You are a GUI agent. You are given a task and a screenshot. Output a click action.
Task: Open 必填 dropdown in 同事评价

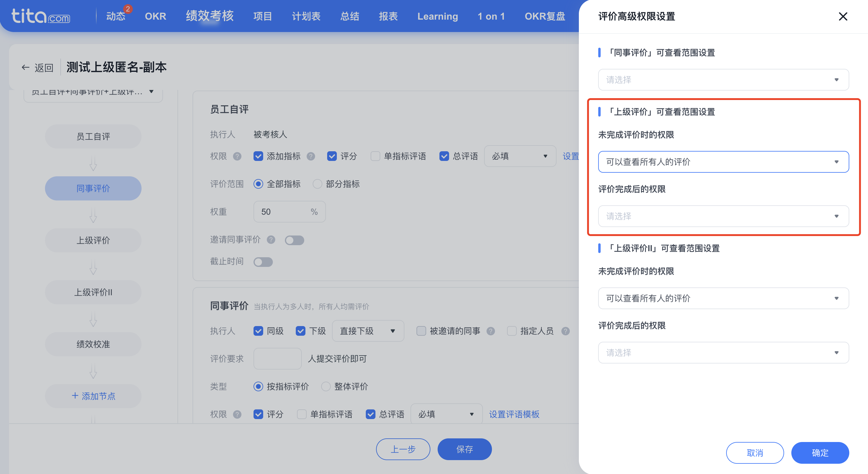click(x=446, y=414)
